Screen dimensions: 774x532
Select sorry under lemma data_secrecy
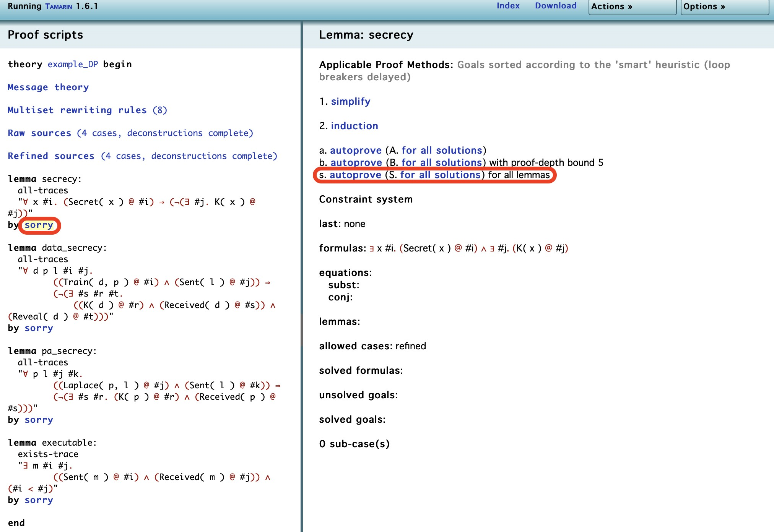pyautogui.click(x=39, y=328)
